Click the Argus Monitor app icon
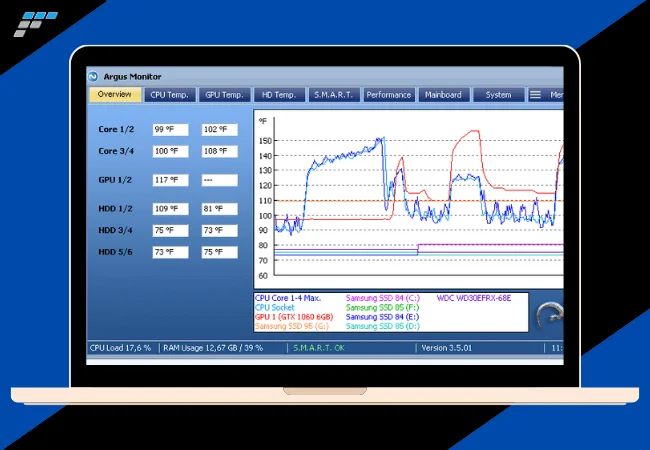650x450 pixels. pos(93,77)
